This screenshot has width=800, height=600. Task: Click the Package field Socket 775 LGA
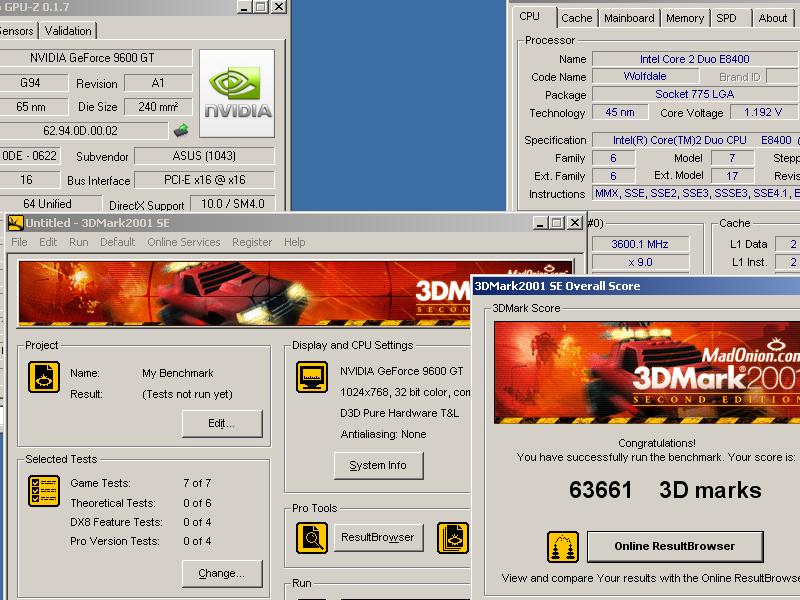[x=695, y=94]
